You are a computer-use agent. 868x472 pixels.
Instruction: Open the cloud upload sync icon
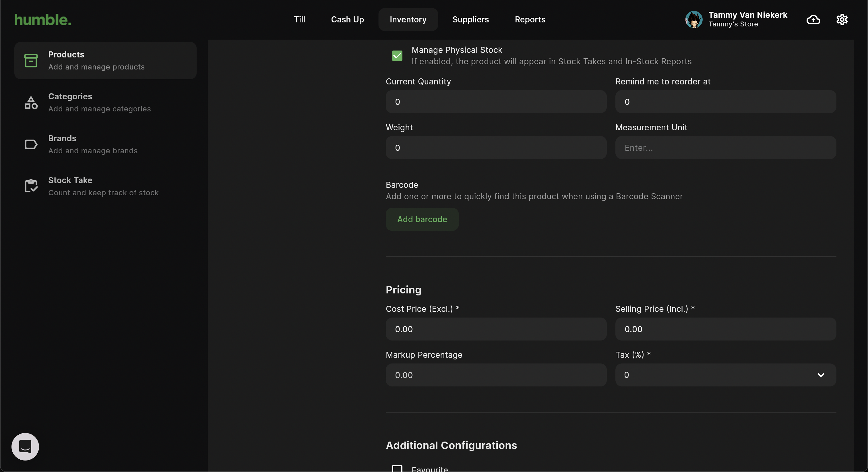[x=813, y=20]
